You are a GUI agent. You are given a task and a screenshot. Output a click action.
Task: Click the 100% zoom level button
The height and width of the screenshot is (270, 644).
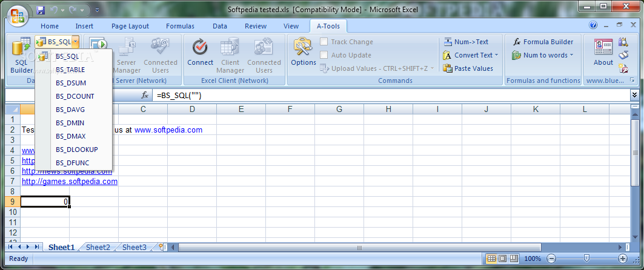(x=533, y=259)
